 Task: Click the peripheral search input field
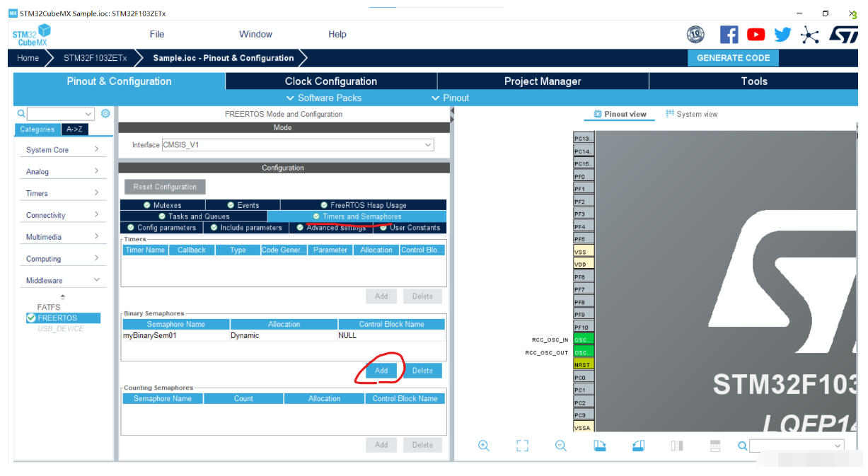coord(60,114)
